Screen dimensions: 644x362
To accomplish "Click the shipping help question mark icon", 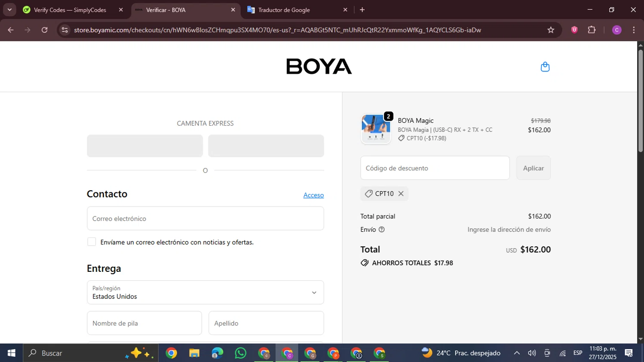I will click(x=382, y=230).
